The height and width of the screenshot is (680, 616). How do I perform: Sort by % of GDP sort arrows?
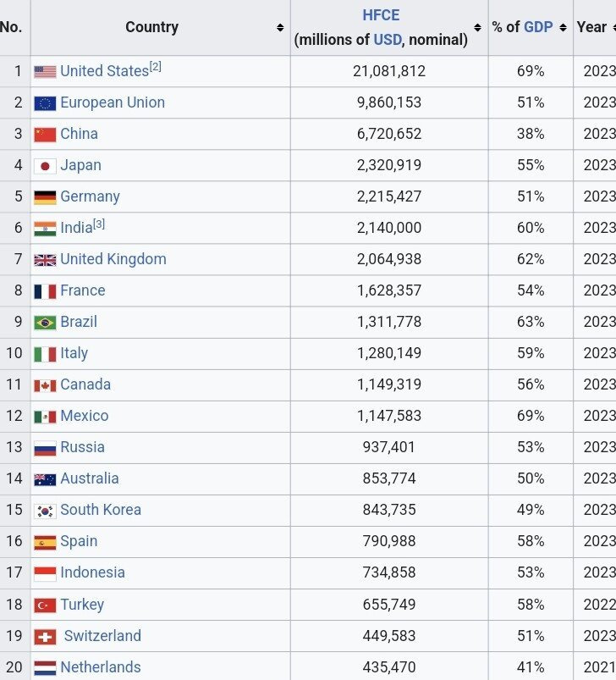tap(564, 28)
